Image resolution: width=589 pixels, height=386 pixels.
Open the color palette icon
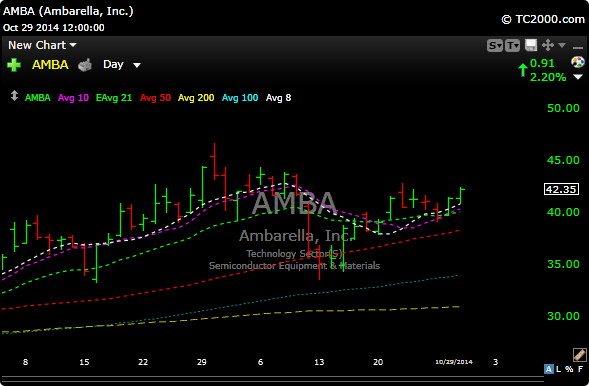click(x=578, y=62)
